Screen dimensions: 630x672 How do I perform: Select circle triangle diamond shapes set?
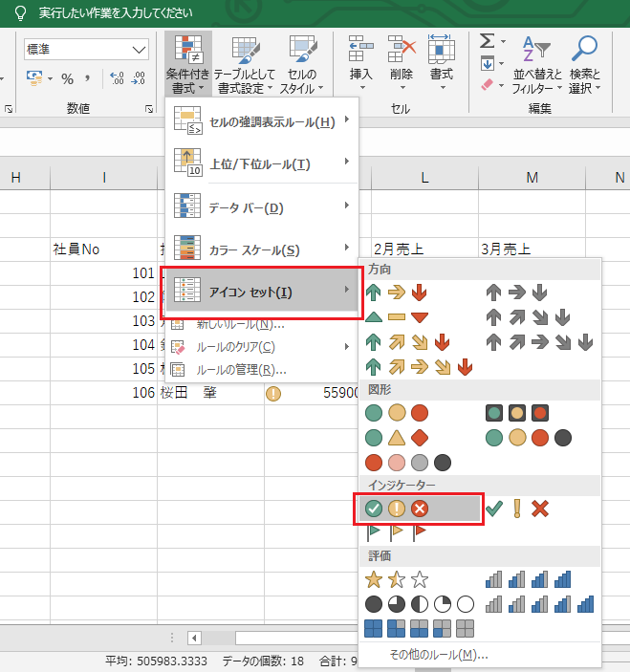coord(397,438)
